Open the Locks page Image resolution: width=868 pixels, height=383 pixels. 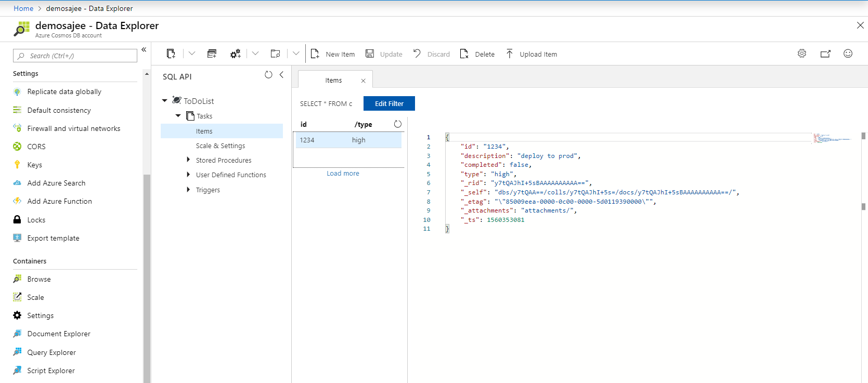tap(36, 220)
